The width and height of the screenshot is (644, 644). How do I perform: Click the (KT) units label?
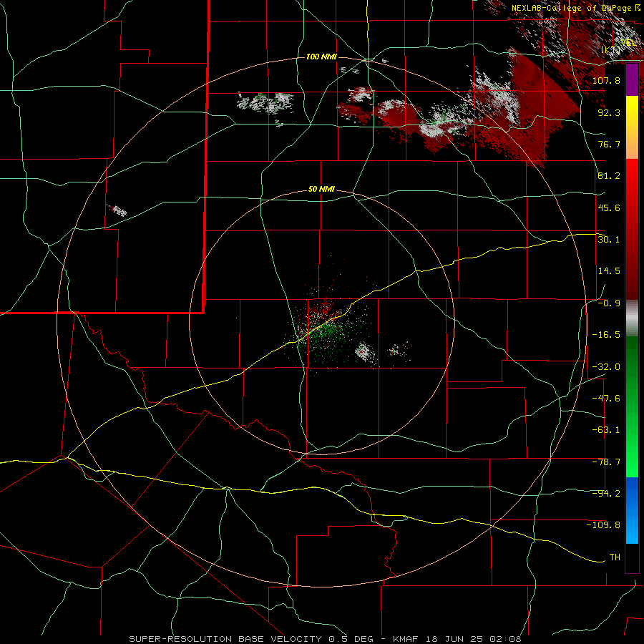pyautogui.click(x=612, y=49)
